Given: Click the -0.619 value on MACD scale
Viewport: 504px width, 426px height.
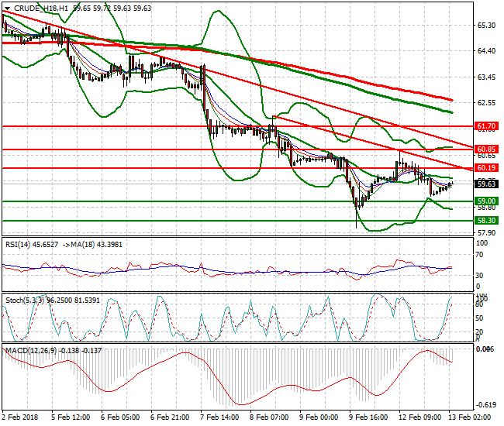Looking at the screenshot, I should [487, 405].
